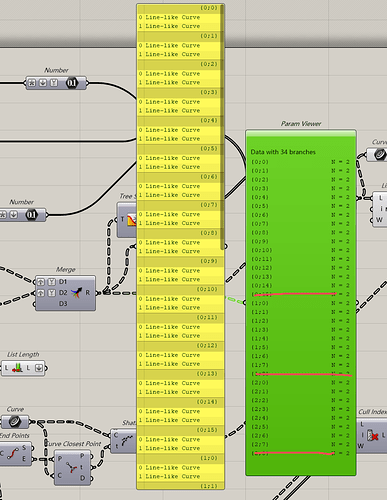Click item 0 Line-like Curve under {0;3}
Viewport: 387px width, 500px height.
(x=179, y=102)
